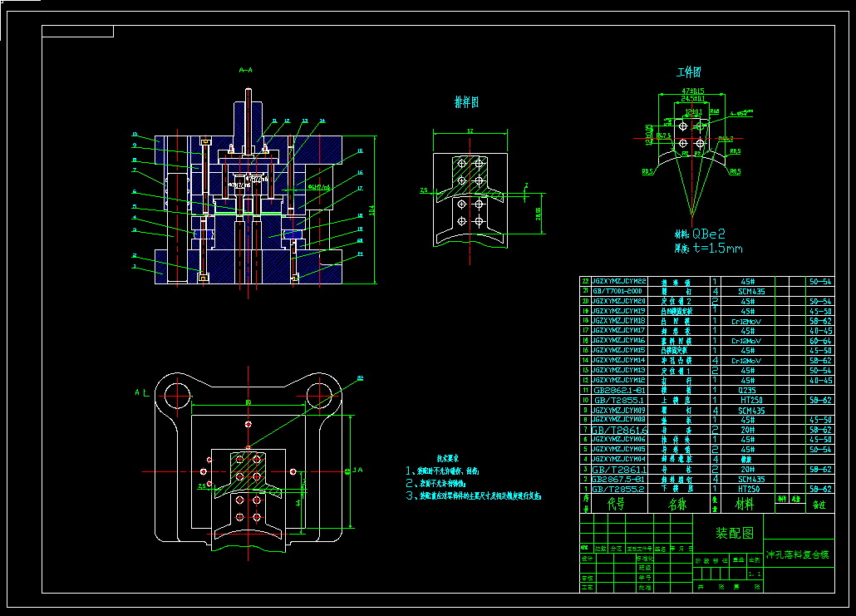Select the GB2867.5-81 code cell
Screen dimensions: 856x616
[619, 479]
